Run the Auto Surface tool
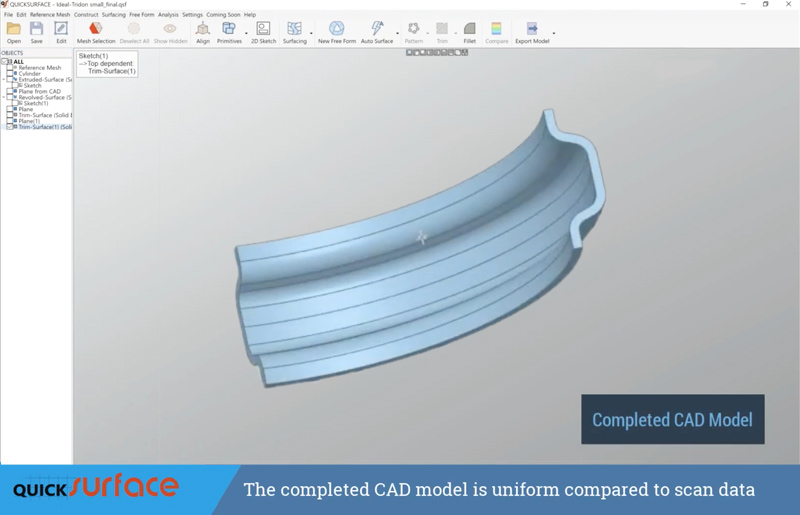Screen dimensions: 800x515 376,33
